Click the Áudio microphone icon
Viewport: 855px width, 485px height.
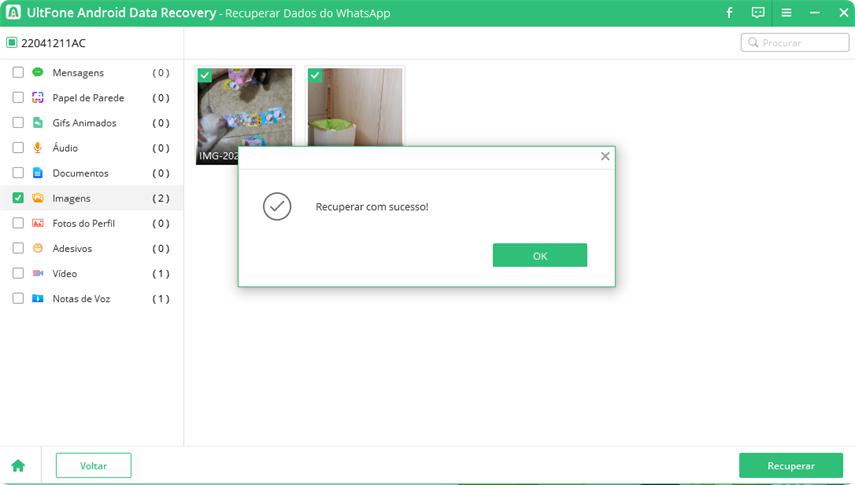click(x=38, y=148)
